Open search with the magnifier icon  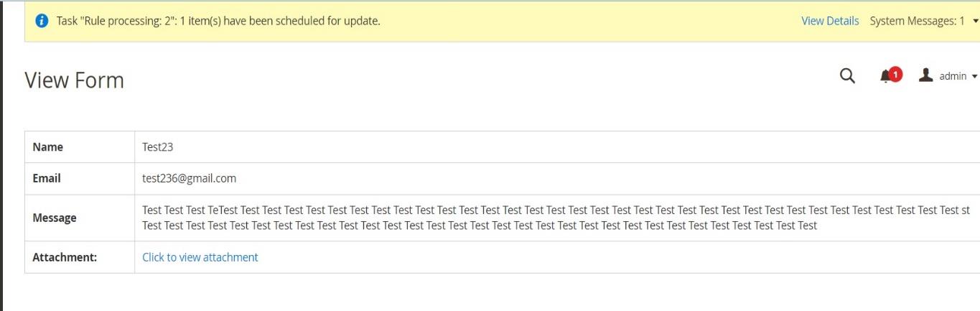847,76
